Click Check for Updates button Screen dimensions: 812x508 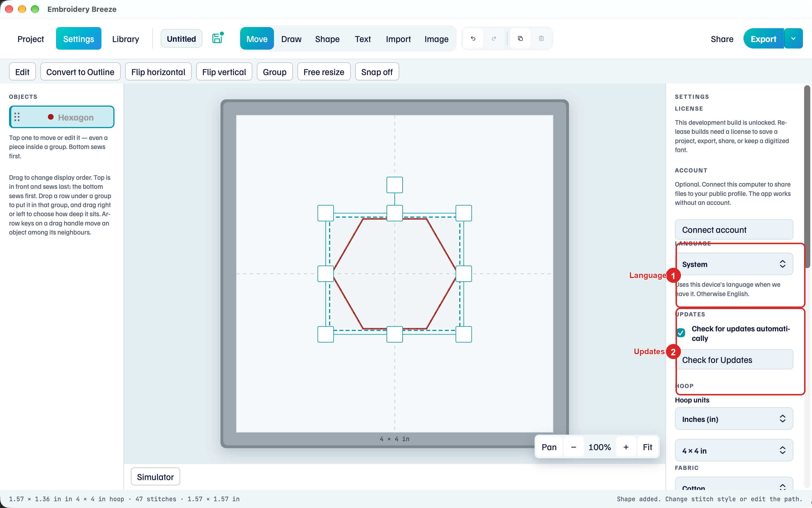tap(734, 360)
